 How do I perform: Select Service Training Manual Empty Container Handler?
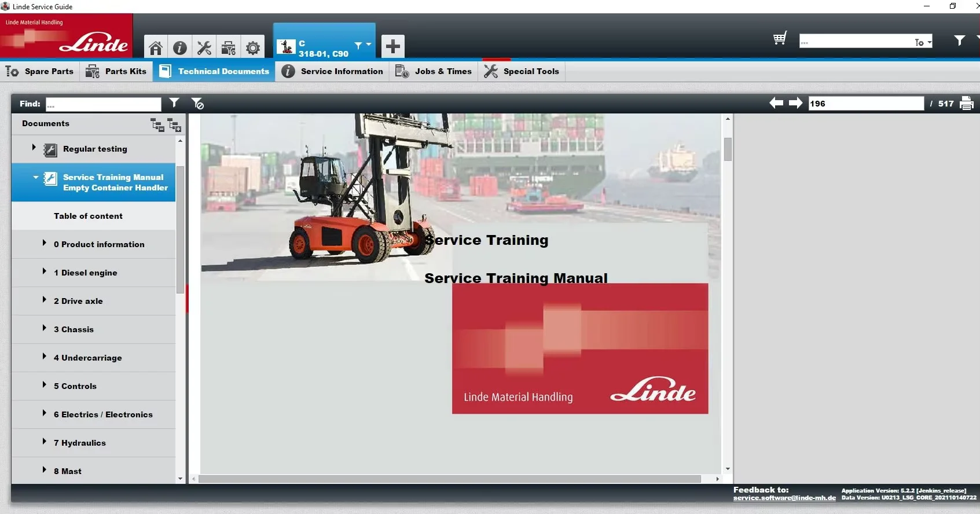(93, 182)
